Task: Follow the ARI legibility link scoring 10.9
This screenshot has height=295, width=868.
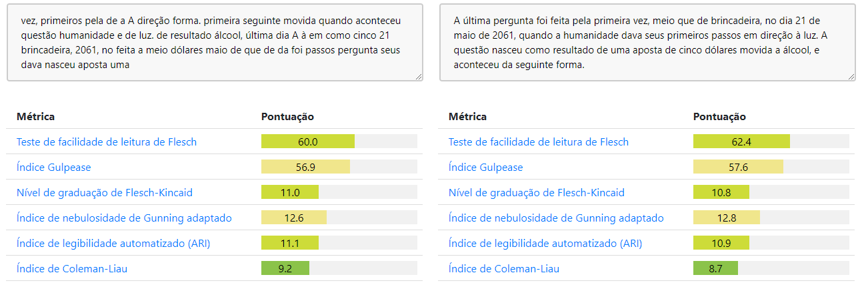Action: coord(545,244)
